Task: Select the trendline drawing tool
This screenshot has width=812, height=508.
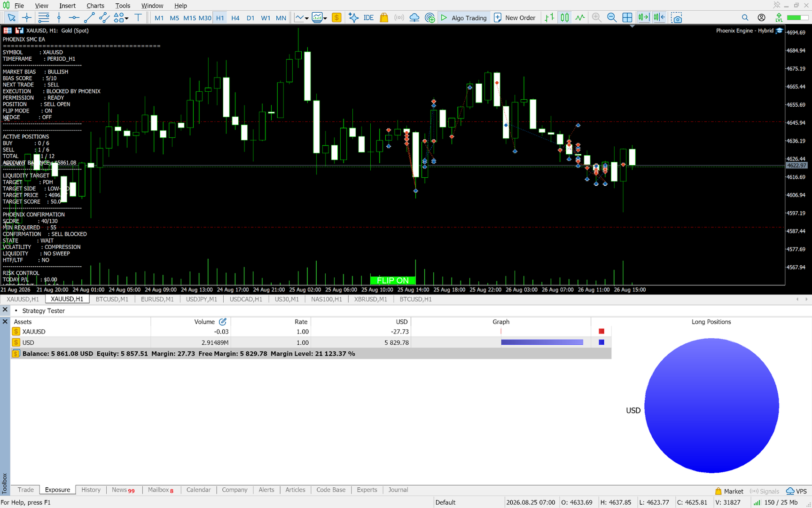Action: [89, 18]
